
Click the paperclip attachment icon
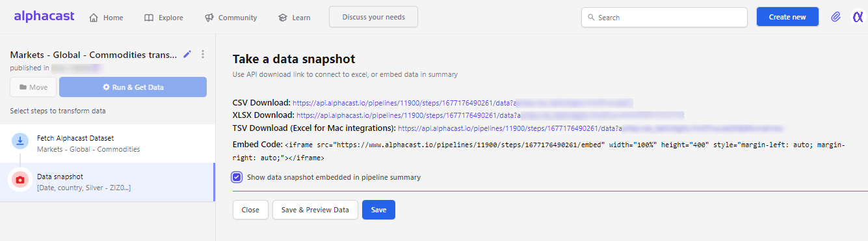coord(835,17)
